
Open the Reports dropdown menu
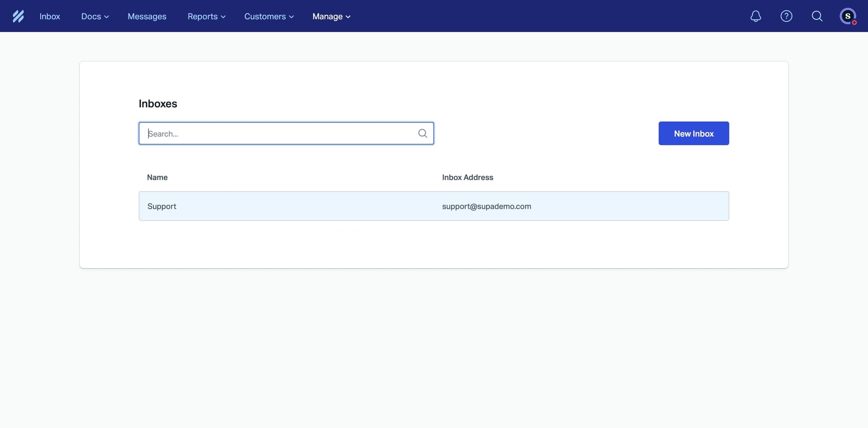pos(206,16)
